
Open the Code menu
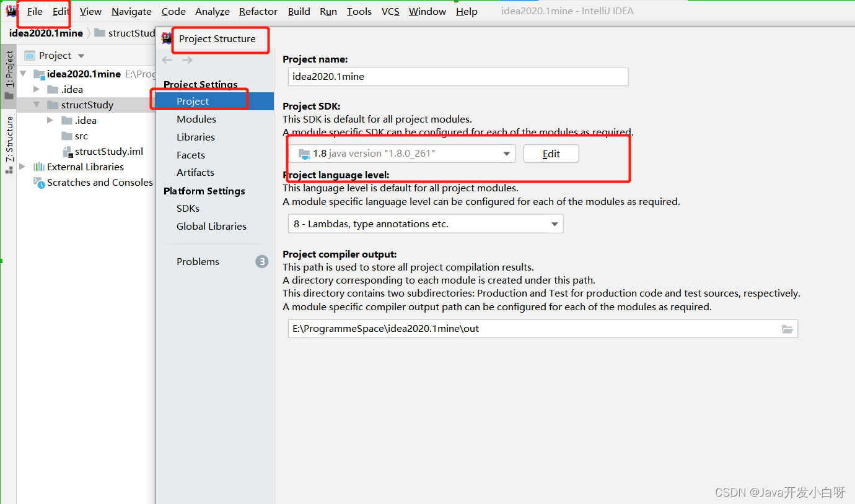(173, 11)
